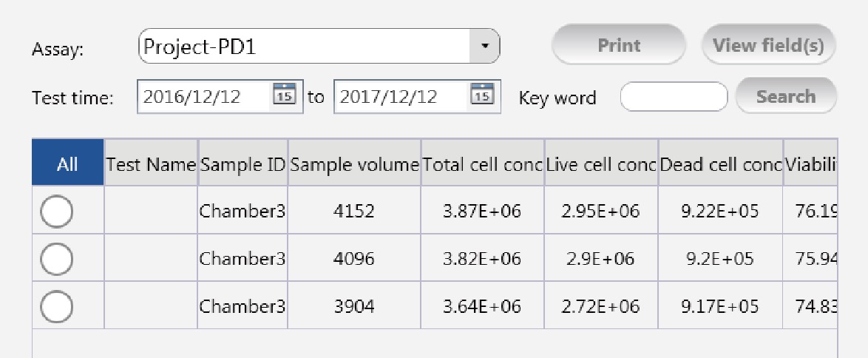Click the All column header
This screenshot has width=868, height=358.
67,163
